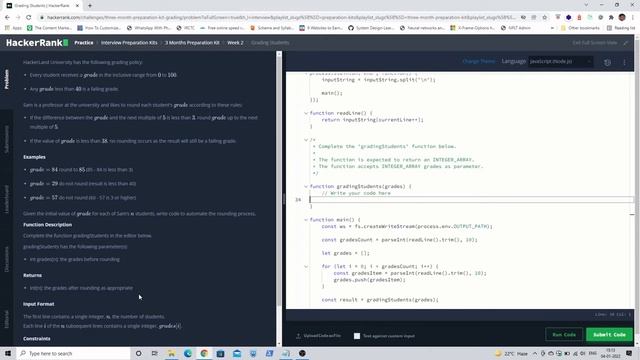Open the editor more options menu

[624, 62]
